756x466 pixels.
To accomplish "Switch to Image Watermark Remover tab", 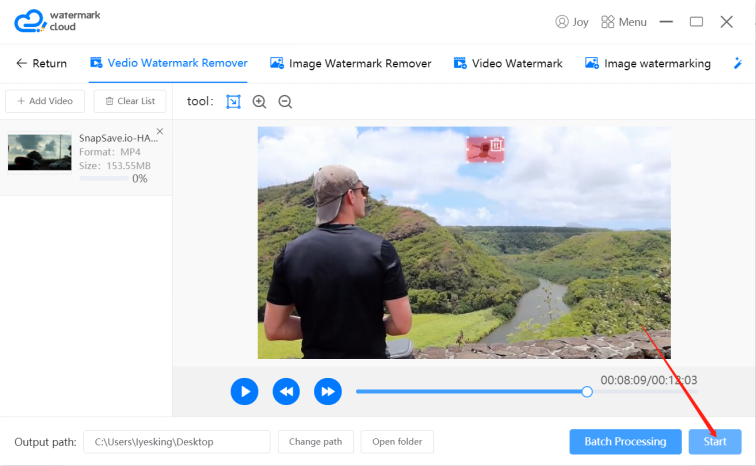I will (351, 63).
